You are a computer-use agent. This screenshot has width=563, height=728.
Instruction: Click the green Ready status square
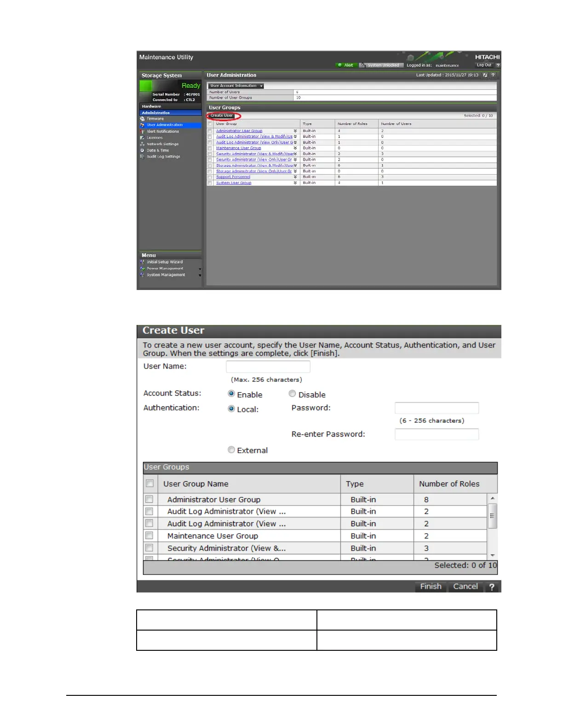146,86
